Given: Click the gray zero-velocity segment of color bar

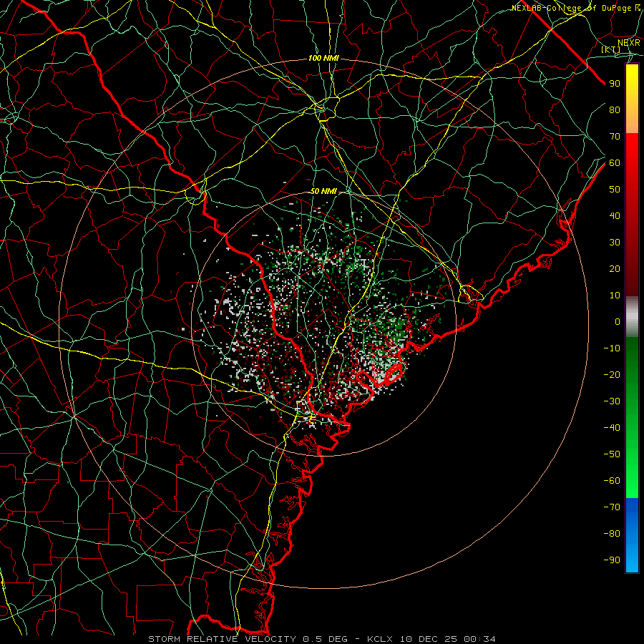Looking at the screenshot, I should 632,317.
